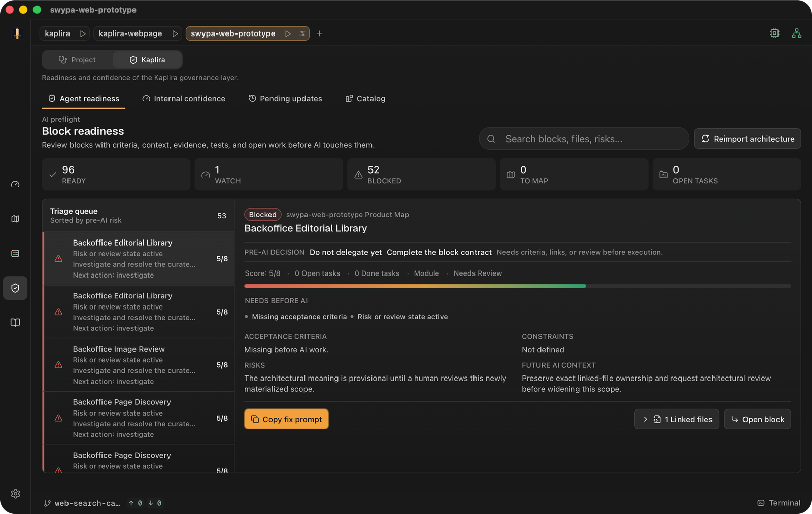Click the Reimport architecture button
Viewport: 812px width, 514px height.
click(748, 139)
